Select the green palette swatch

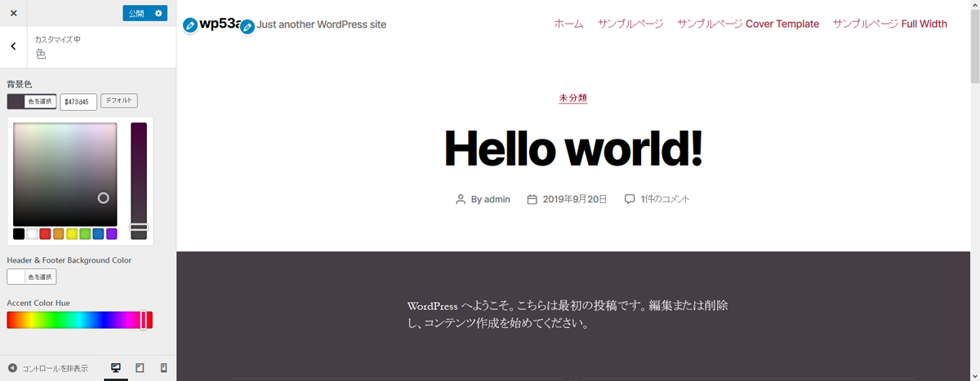click(85, 234)
